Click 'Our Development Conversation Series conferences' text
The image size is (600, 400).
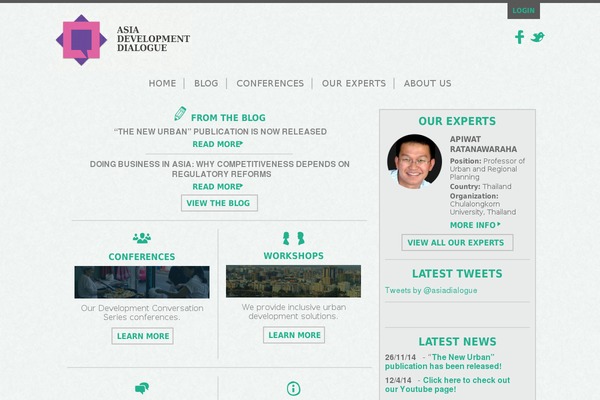[x=142, y=313]
